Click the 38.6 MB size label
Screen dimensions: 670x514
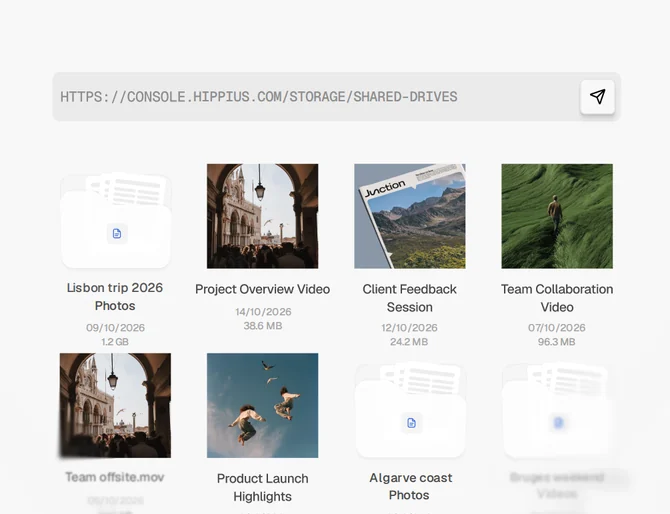[x=263, y=326]
